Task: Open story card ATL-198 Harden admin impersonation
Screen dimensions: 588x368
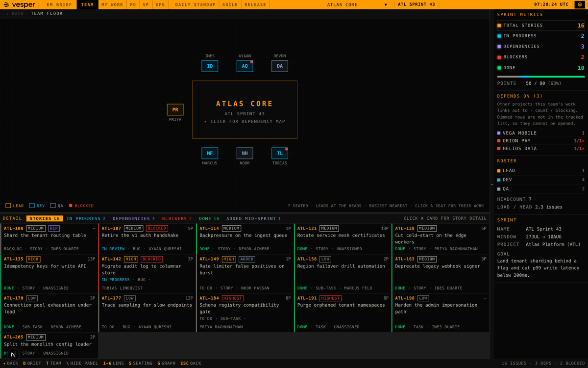Action: 441,313
